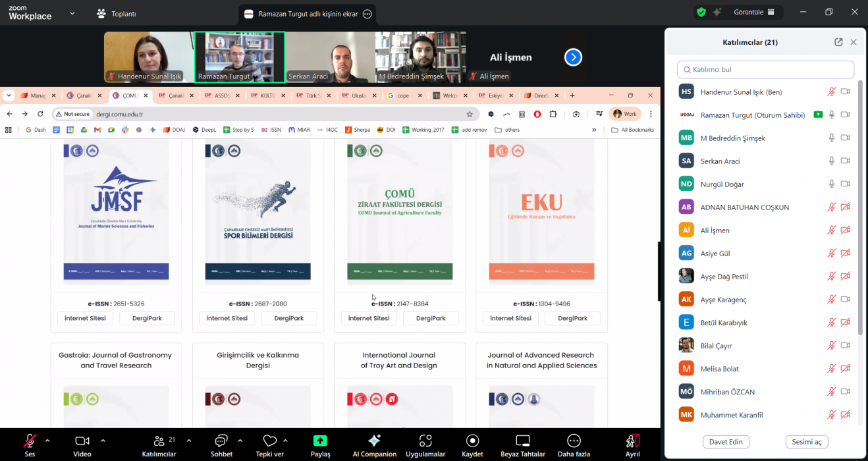868x461 pixels.
Task: Unmute microphone with the Ses button
Action: point(30,441)
